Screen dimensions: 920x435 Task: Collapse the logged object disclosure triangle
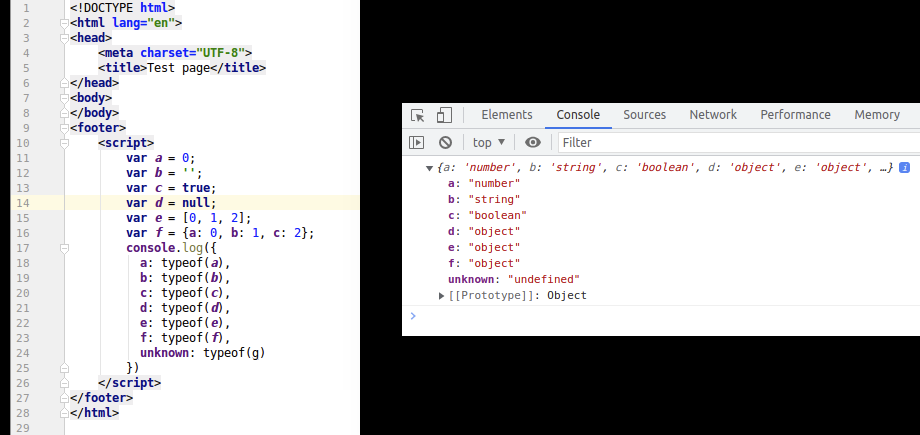(x=429, y=168)
